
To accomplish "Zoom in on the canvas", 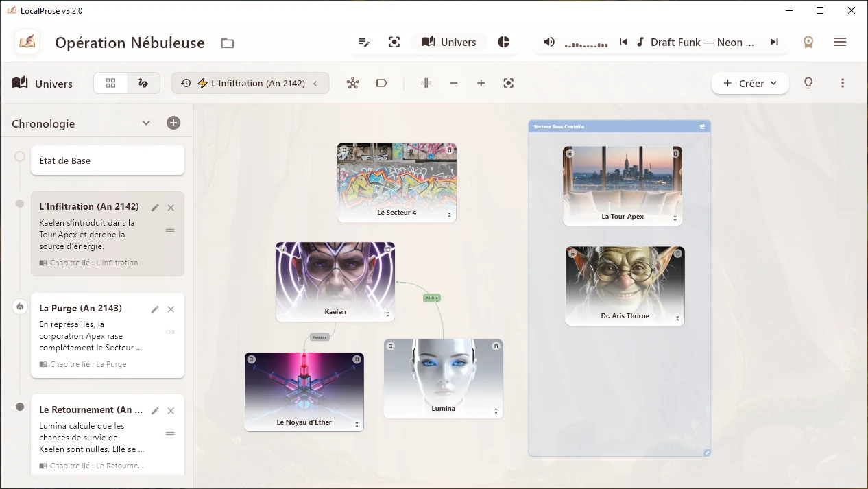I will coord(481,83).
